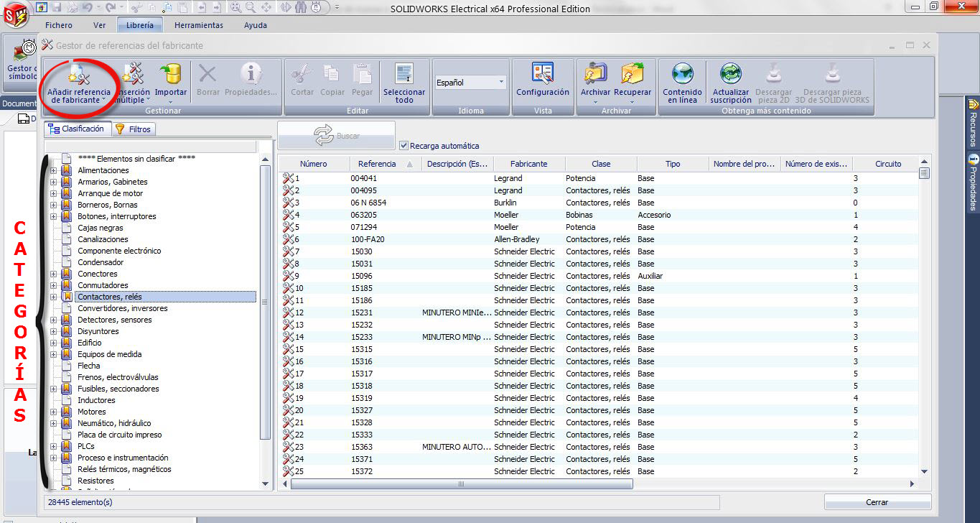Image resolution: width=980 pixels, height=523 pixels.
Task: Toggle the Recarga automática checkbox
Action: point(403,146)
